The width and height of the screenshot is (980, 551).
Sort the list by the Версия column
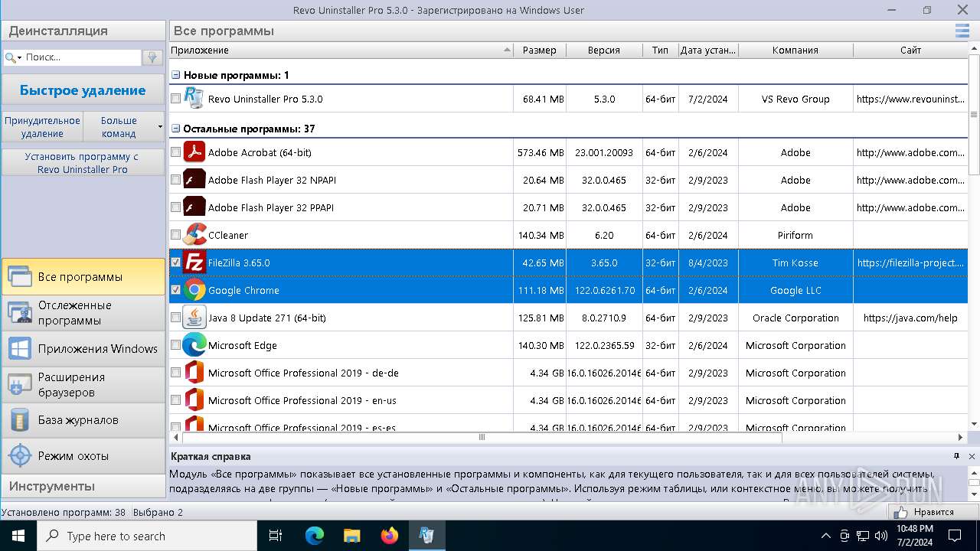point(604,50)
